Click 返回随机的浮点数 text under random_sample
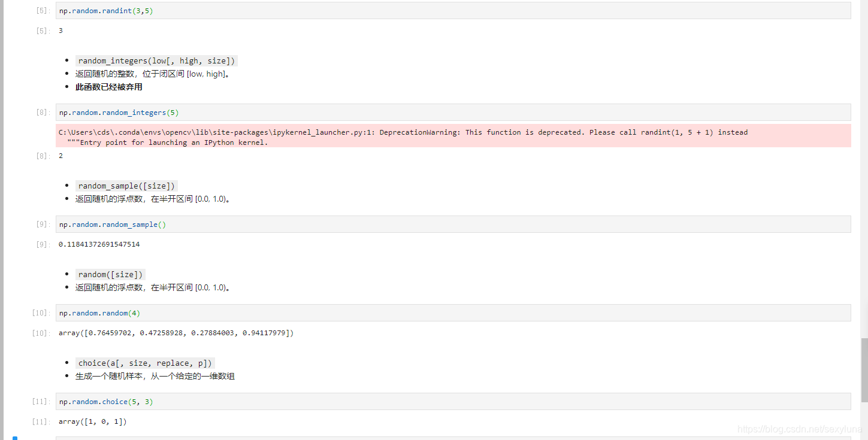Viewport: 868px width, 440px height. tap(153, 199)
